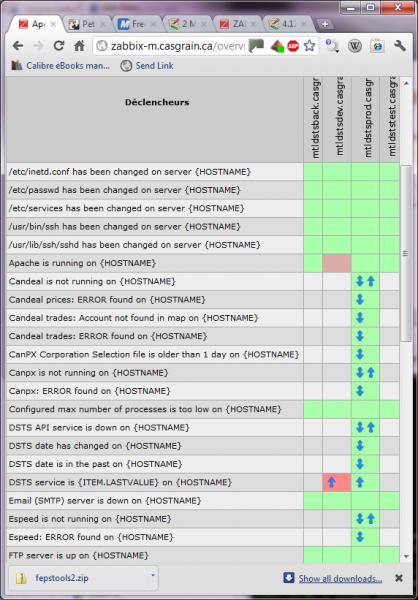Click the zabbix-m.casgrain.ca address bar
Viewport: 418px width, 600px height.
point(176,46)
